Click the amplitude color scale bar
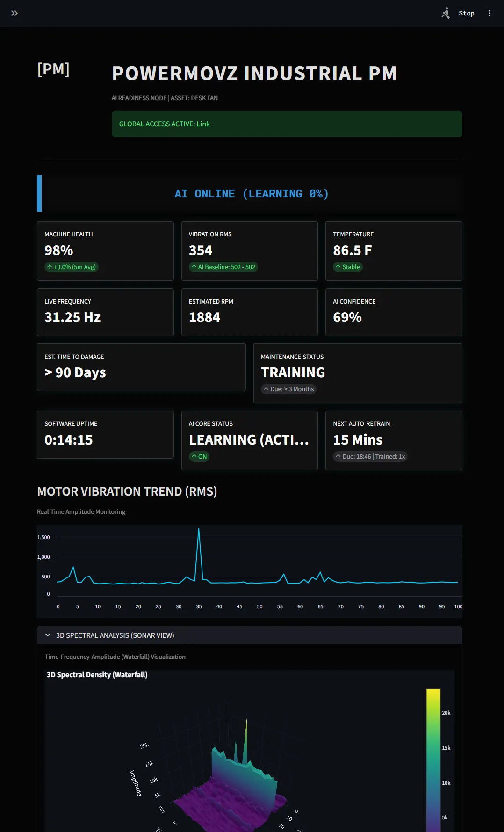 pos(433,760)
